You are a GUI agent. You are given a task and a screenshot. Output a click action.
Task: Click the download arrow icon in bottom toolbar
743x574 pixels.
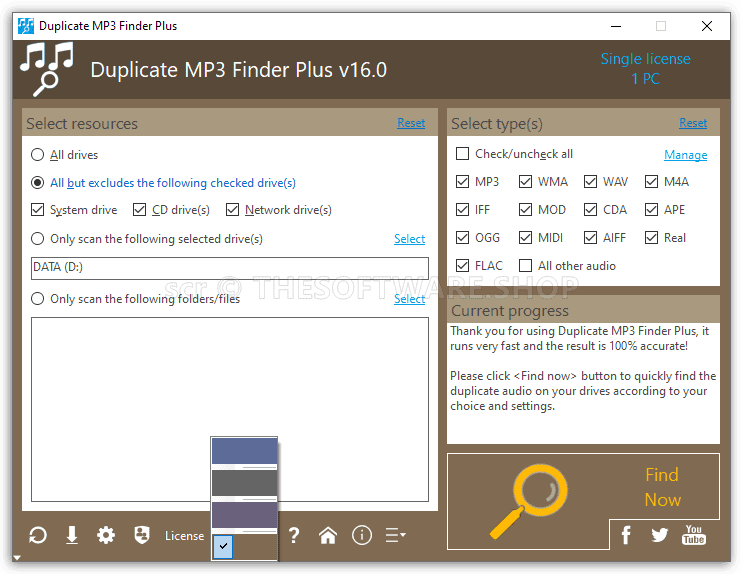72,535
